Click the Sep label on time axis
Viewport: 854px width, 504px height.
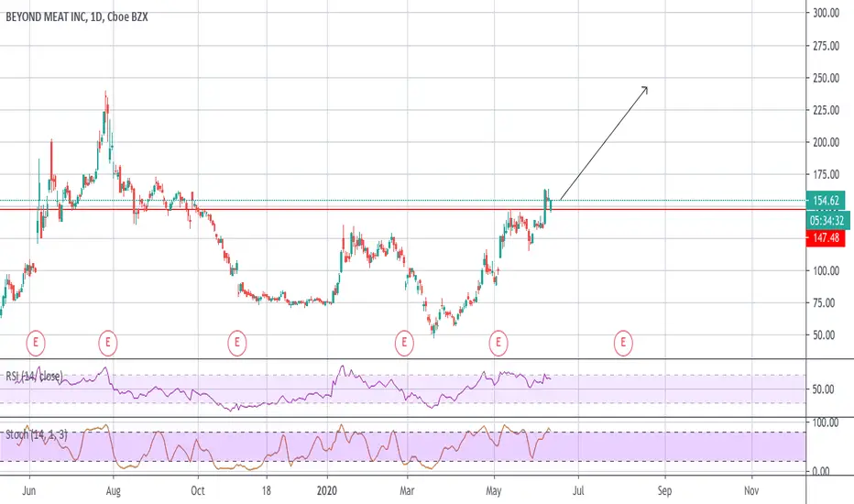pos(664,490)
